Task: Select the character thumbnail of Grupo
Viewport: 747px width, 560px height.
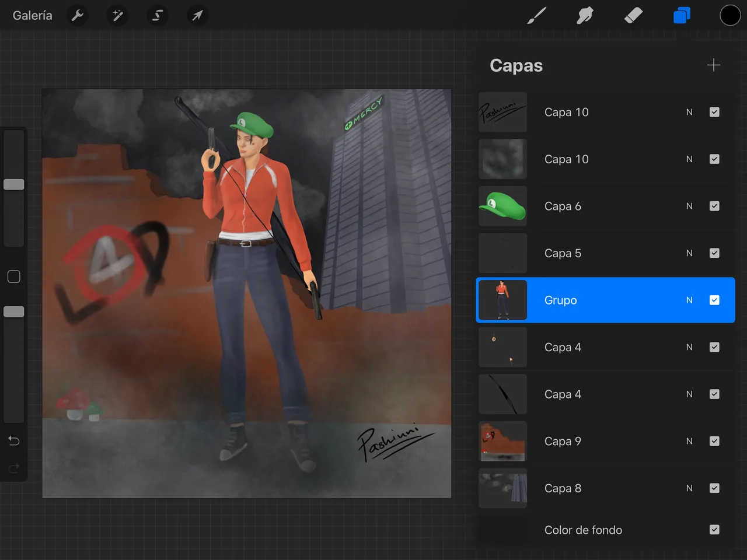Action: click(x=502, y=300)
